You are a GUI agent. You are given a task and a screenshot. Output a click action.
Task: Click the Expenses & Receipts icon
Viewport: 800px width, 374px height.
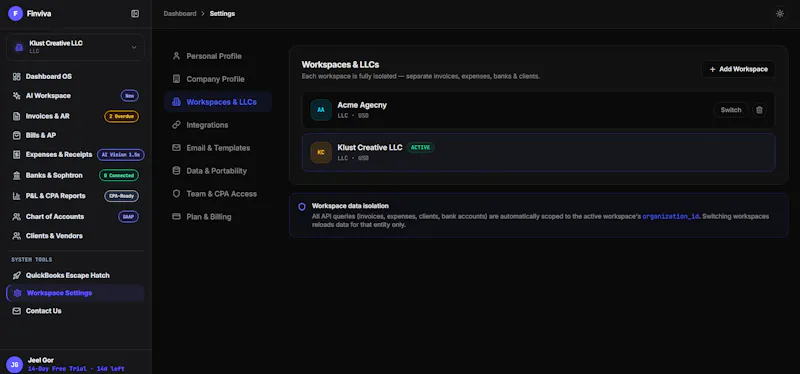(x=17, y=155)
